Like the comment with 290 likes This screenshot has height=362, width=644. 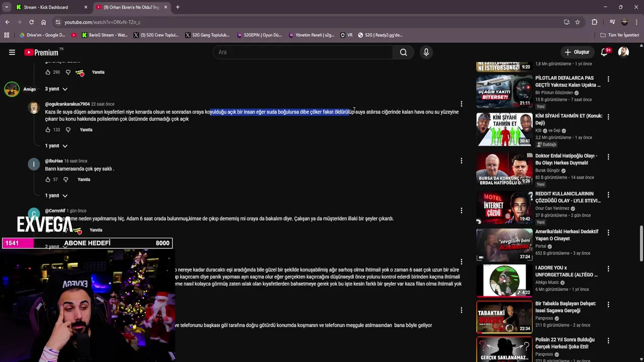48,72
